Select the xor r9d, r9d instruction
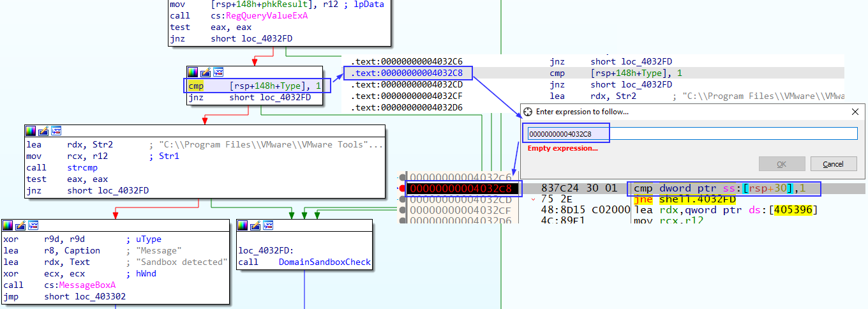 tap(44, 239)
